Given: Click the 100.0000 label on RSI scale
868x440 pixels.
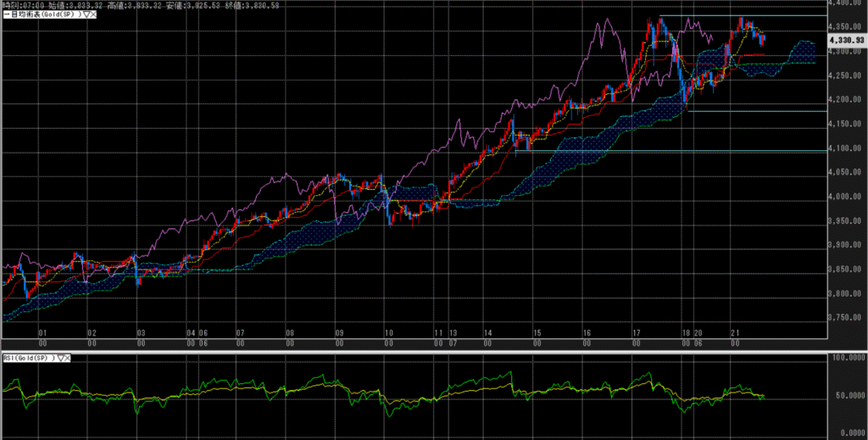Looking at the screenshot, I should [x=848, y=359].
